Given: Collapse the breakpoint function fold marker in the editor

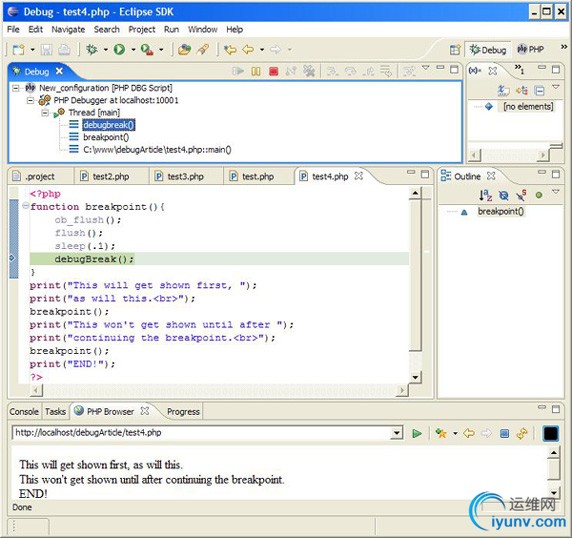Looking at the screenshot, I should tap(26, 206).
